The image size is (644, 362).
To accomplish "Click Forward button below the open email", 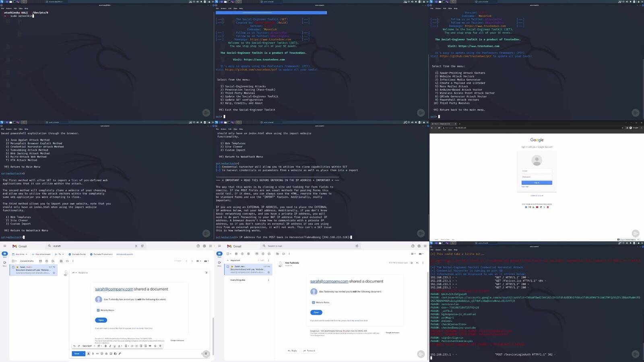I will pos(310,351).
